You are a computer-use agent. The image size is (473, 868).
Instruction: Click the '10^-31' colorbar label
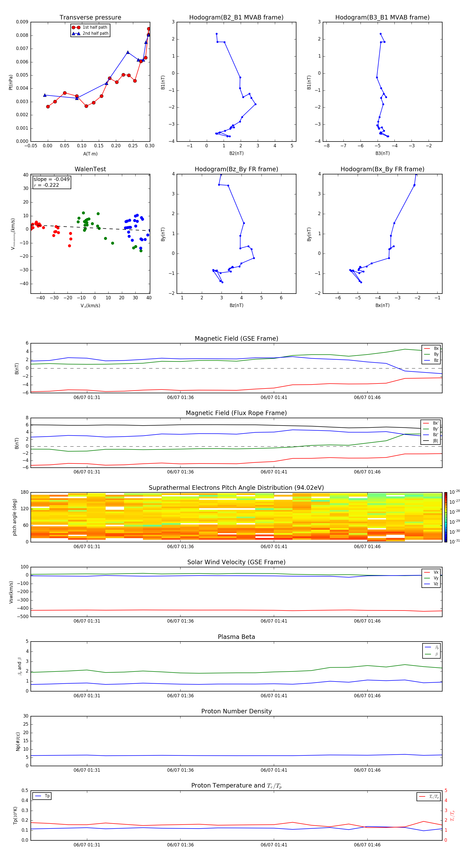click(455, 542)
